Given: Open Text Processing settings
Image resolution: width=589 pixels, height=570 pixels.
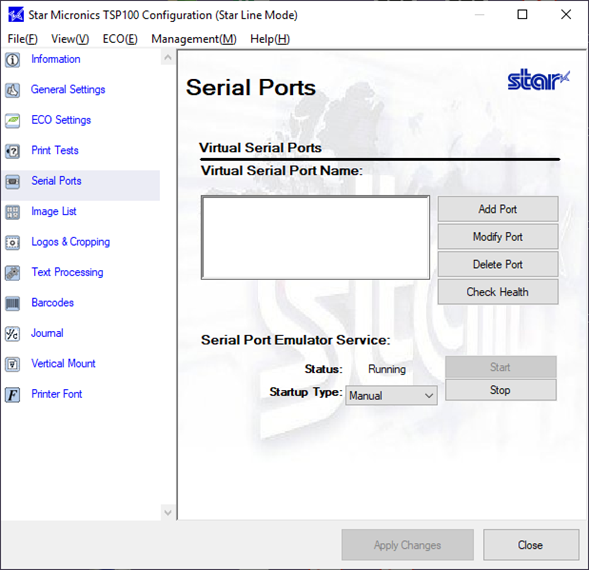Looking at the screenshot, I should (67, 272).
